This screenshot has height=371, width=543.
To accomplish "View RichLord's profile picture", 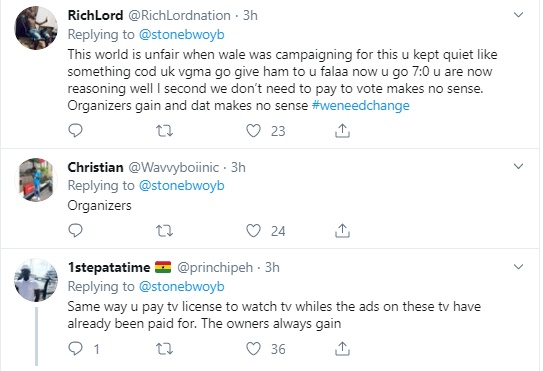I will pyautogui.click(x=36, y=28).
